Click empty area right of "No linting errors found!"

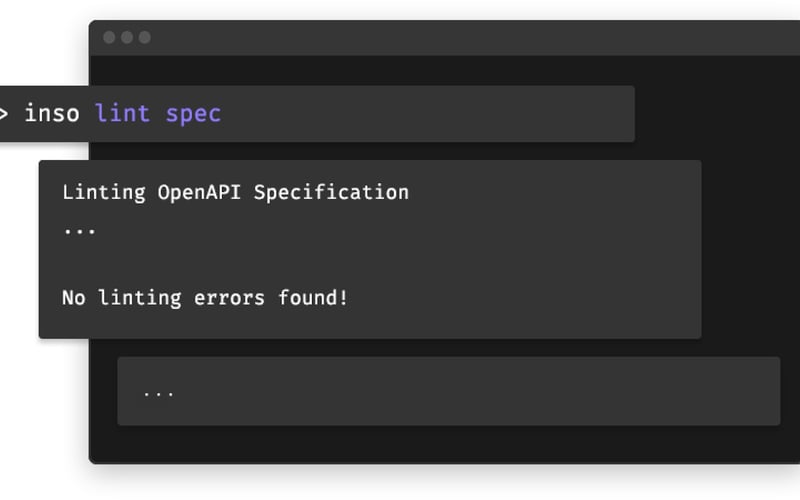tap(520, 297)
